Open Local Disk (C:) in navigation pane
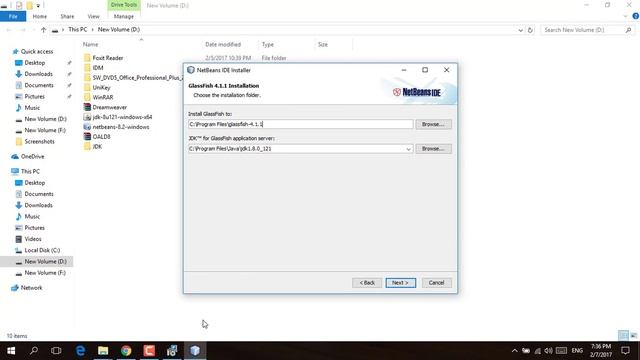The image size is (640, 360). click(x=42, y=250)
